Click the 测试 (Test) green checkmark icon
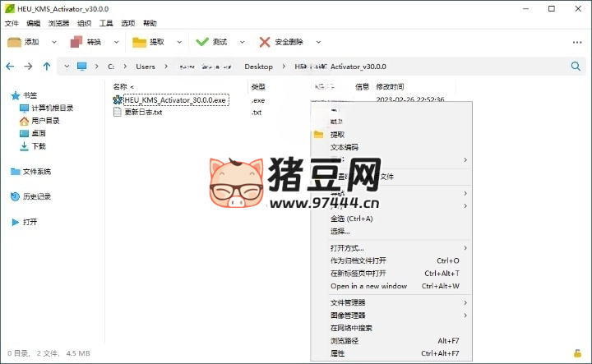 point(202,42)
